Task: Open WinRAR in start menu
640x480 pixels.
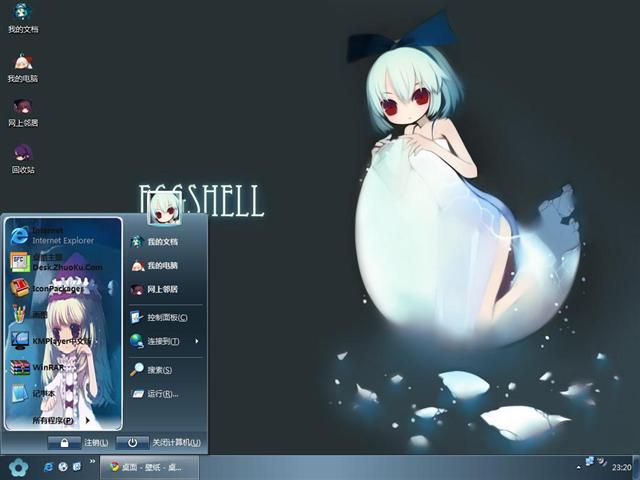Action: pyautogui.click(x=39, y=367)
